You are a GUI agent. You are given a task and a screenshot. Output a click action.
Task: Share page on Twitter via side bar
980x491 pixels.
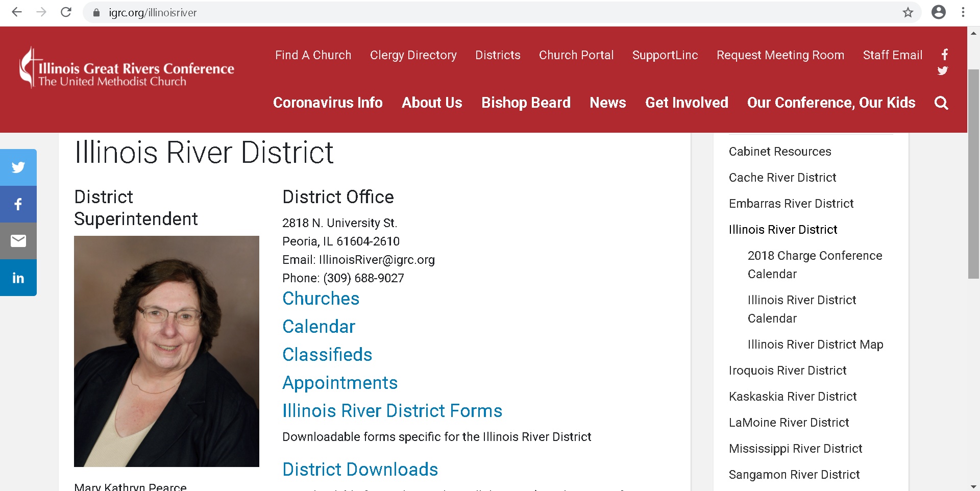[18, 167]
